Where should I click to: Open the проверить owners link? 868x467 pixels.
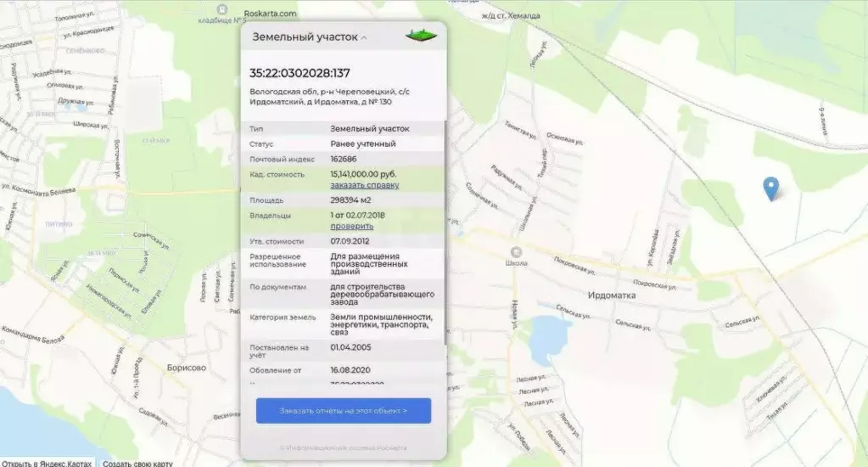[x=351, y=226]
